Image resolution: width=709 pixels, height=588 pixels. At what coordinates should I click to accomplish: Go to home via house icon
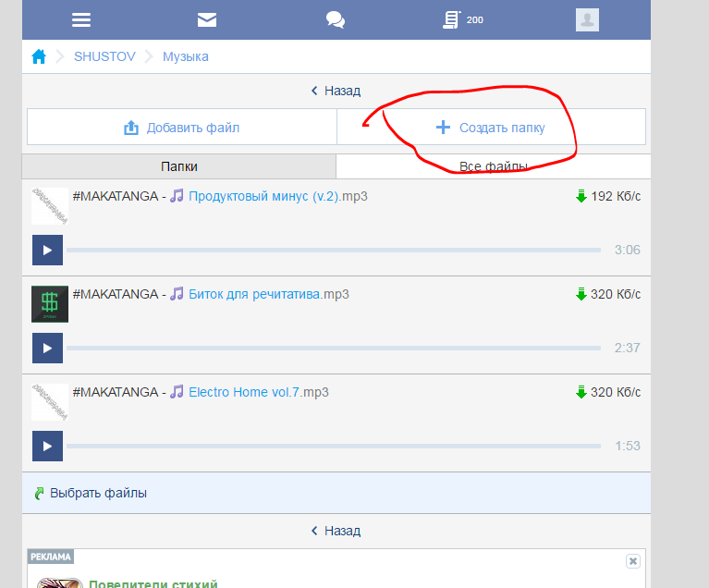tap(39, 56)
